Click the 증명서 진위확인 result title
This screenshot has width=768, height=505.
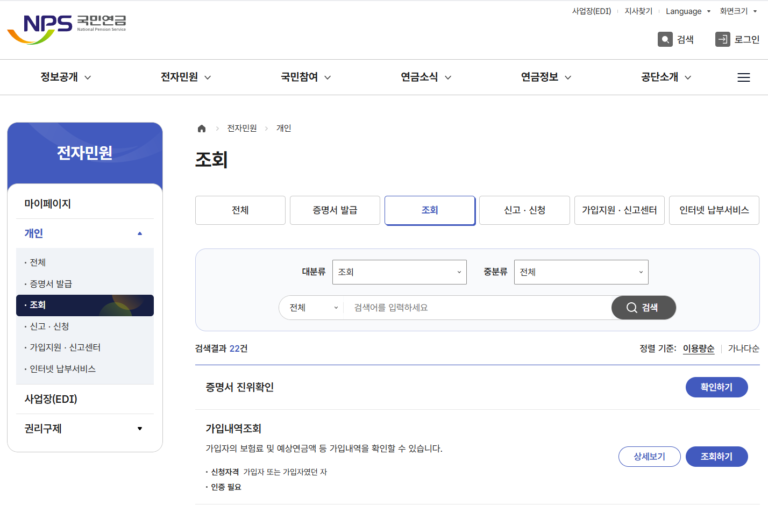coord(240,387)
